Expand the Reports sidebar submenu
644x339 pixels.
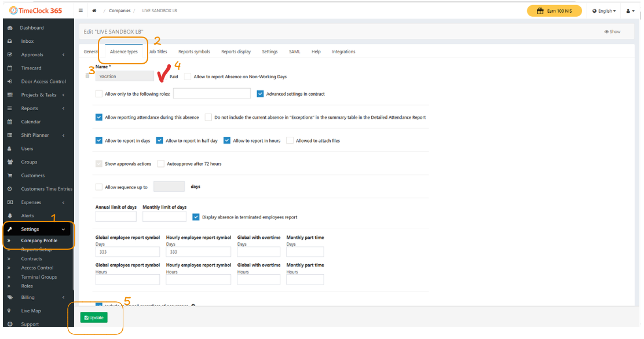click(x=63, y=108)
